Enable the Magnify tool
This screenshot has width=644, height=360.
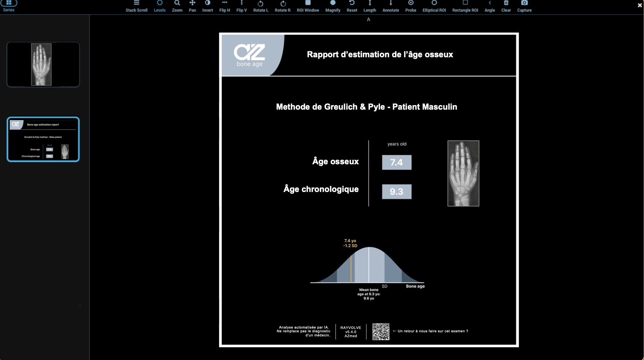(x=333, y=6)
